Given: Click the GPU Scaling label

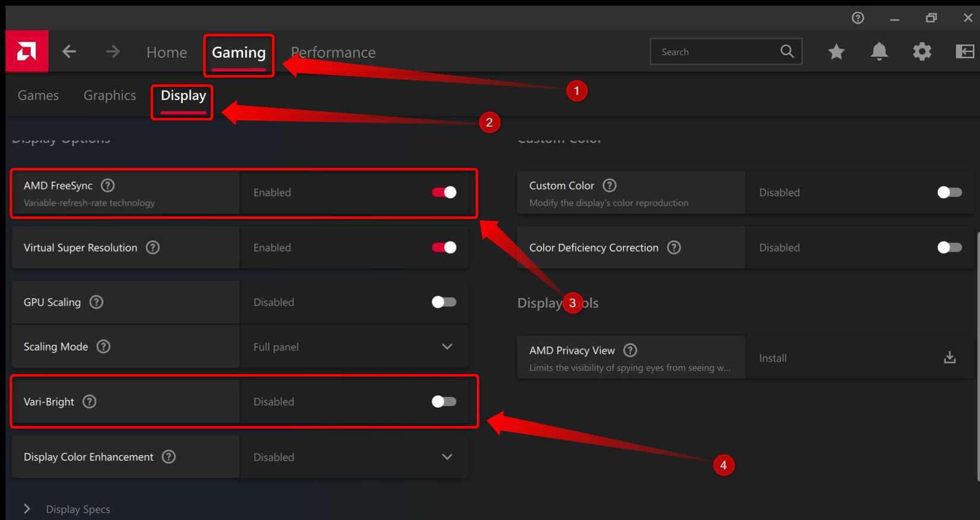Looking at the screenshot, I should [x=52, y=302].
